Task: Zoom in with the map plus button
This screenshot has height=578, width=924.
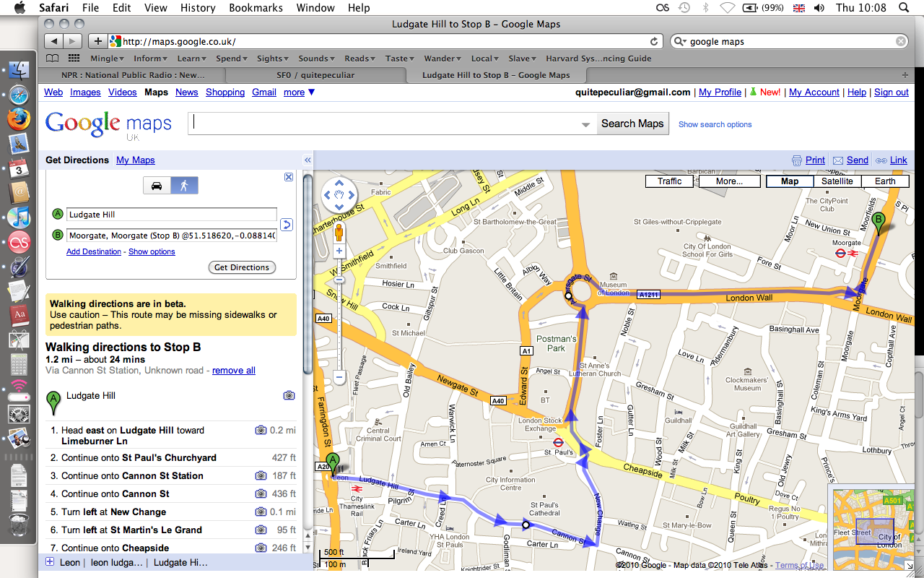Action: click(339, 251)
